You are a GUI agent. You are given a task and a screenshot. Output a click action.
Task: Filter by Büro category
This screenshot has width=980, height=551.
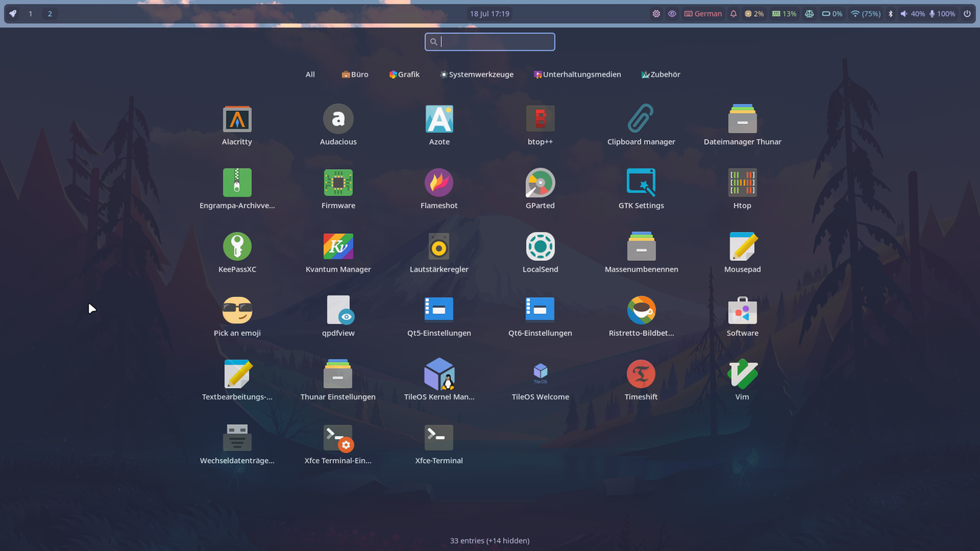(x=354, y=74)
